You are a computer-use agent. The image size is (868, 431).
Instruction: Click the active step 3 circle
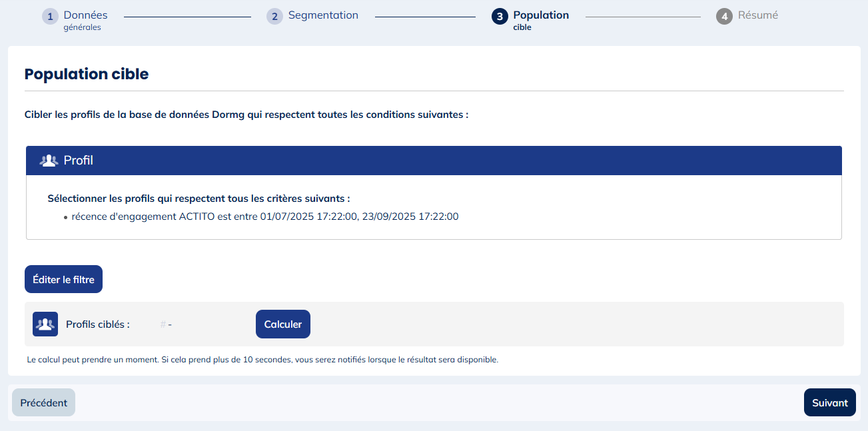(x=500, y=17)
